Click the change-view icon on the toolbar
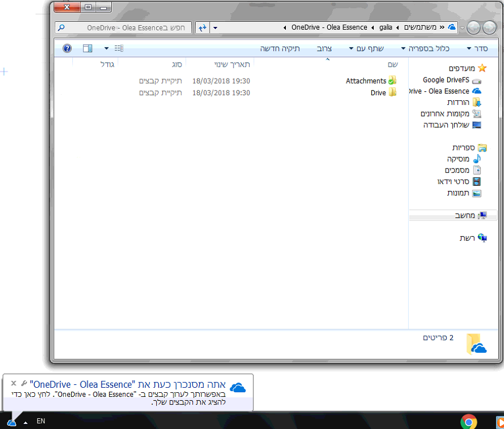 [x=119, y=48]
